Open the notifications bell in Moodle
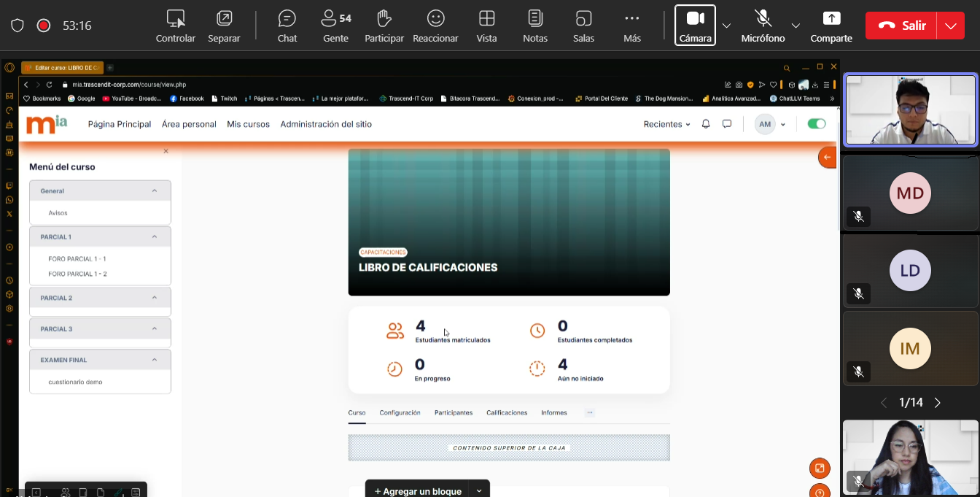This screenshot has height=497, width=980. (x=706, y=124)
